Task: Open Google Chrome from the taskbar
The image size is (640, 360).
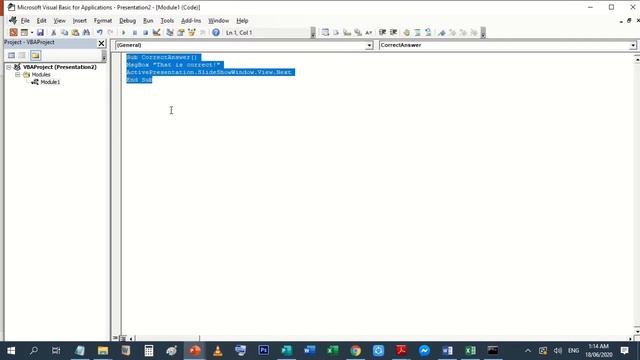Action: [355, 351]
